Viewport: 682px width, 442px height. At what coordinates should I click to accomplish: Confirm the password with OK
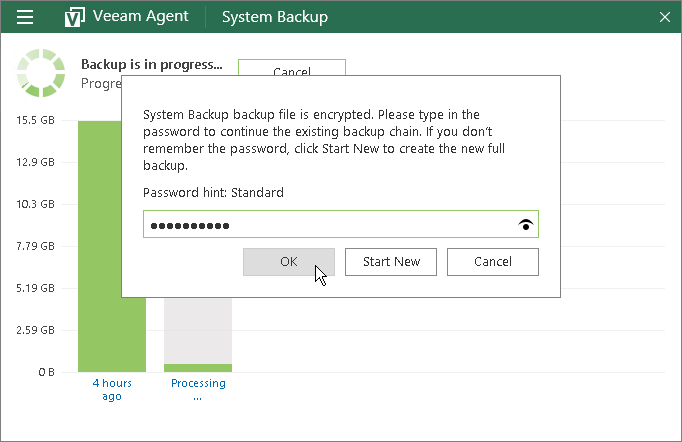[x=289, y=262]
